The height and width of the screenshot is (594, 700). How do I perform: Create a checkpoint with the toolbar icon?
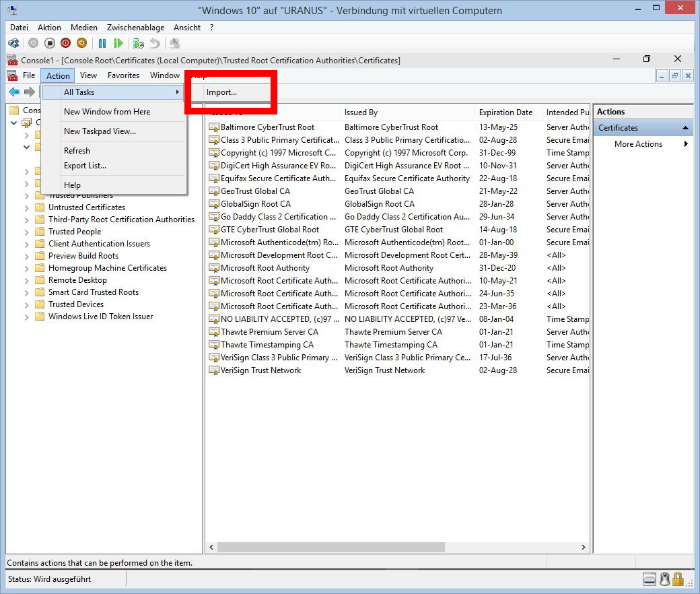[x=139, y=43]
